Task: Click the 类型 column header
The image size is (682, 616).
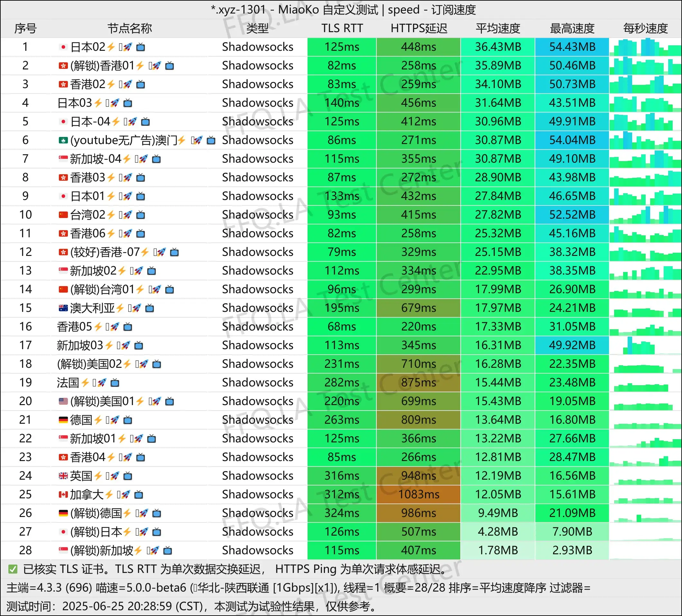Action: click(x=257, y=28)
